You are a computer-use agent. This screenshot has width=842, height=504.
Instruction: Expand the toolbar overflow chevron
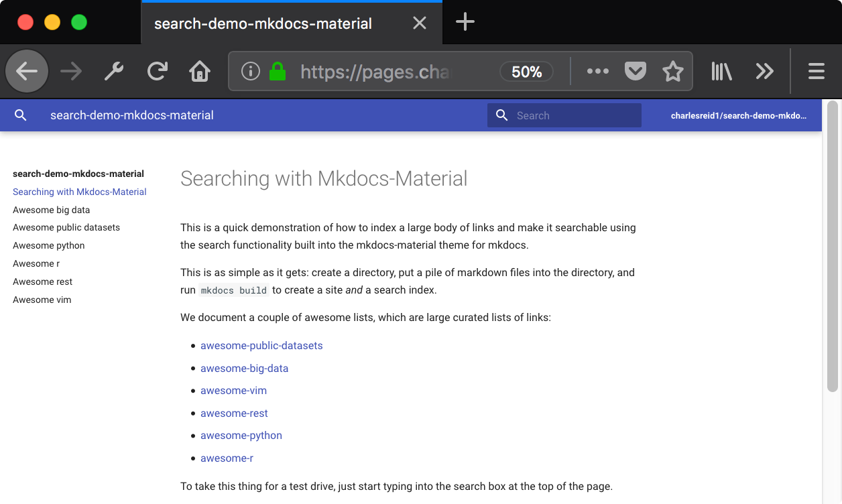(764, 71)
